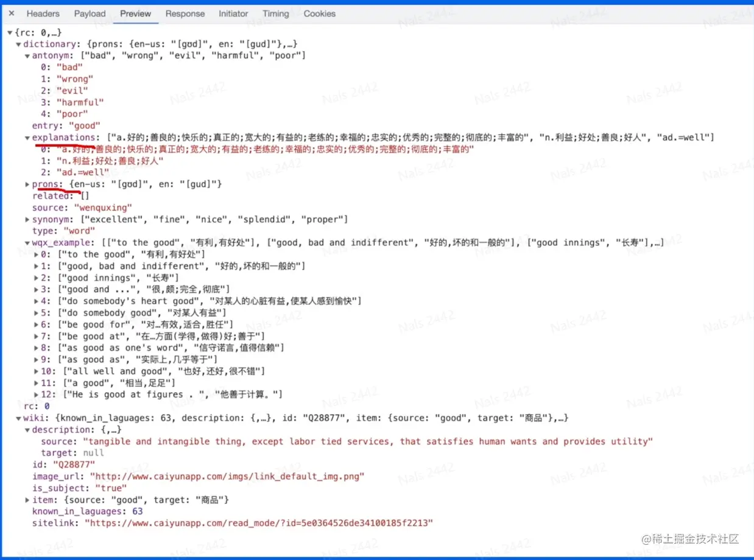
Task: Switch to the Response tab
Action: point(185,13)
